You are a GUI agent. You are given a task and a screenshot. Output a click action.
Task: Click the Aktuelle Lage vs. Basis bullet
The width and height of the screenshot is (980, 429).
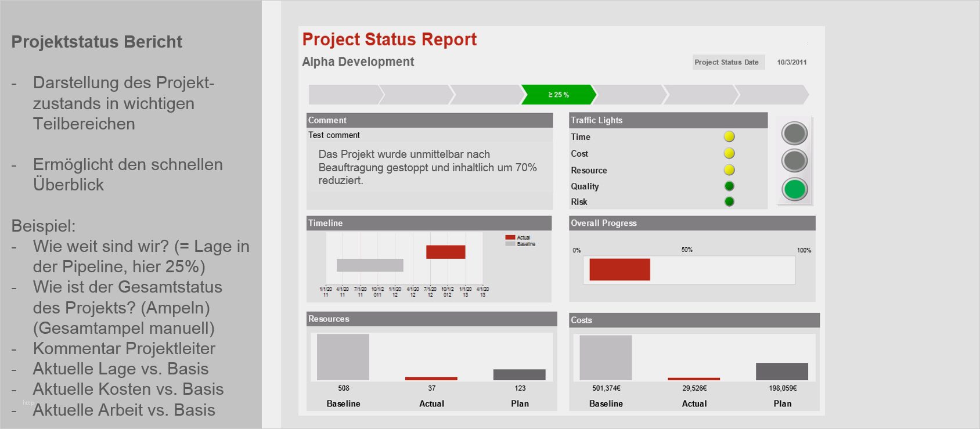point(121,369)
